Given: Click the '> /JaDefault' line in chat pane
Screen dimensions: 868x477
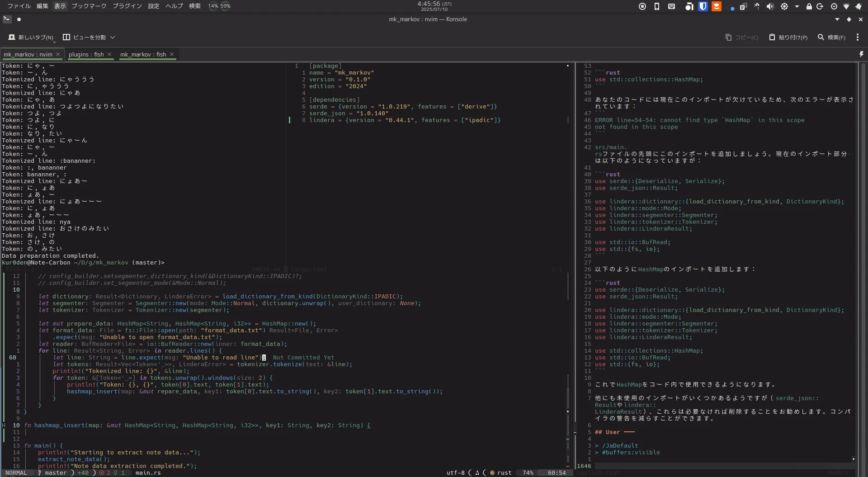Looking at the screenshot, I should tap(617, 446).
